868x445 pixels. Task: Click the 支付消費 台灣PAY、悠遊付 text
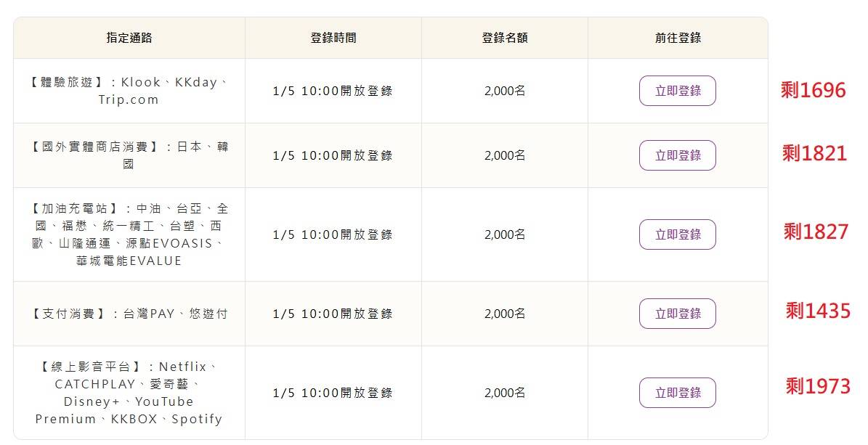(129, 314)
